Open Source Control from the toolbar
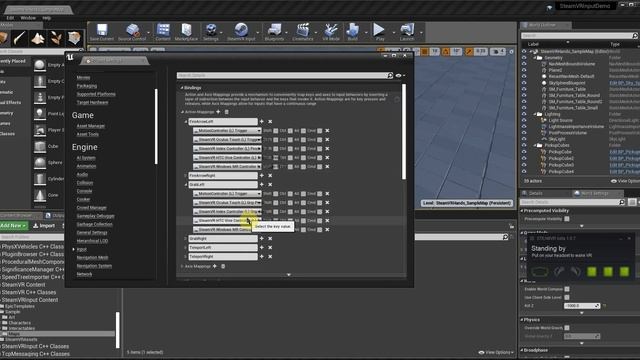Screen dimensions: 640x360 [132, 32]
